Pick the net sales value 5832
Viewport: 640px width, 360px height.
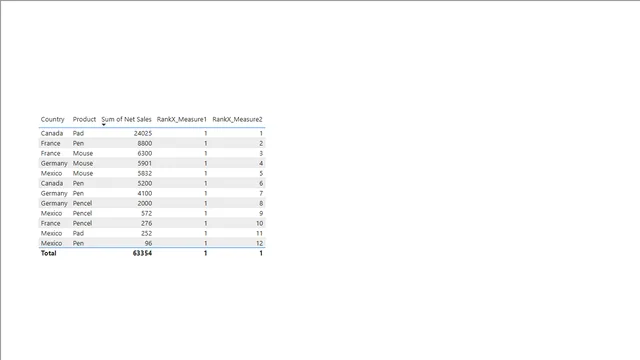(x=145, y=173)
